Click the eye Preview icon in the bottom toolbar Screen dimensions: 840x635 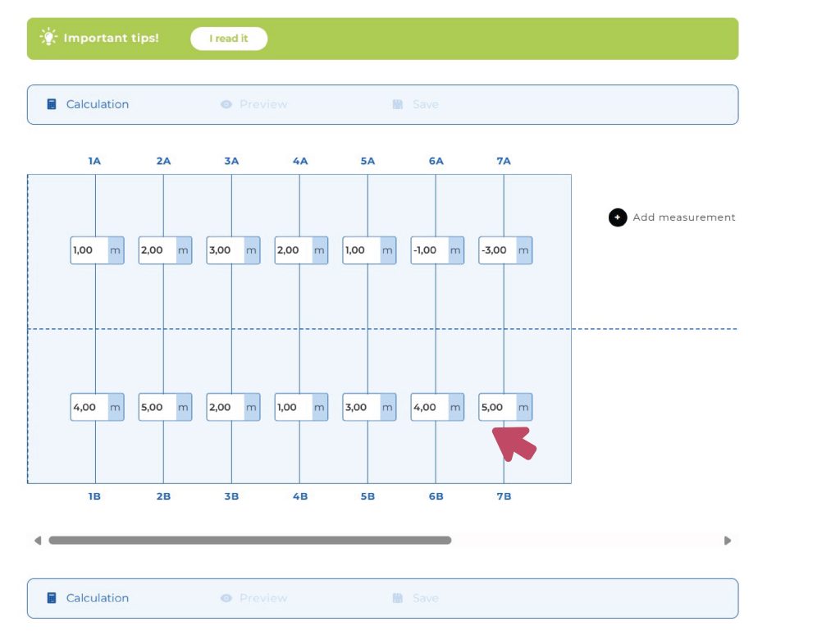[x=226, y=598]
